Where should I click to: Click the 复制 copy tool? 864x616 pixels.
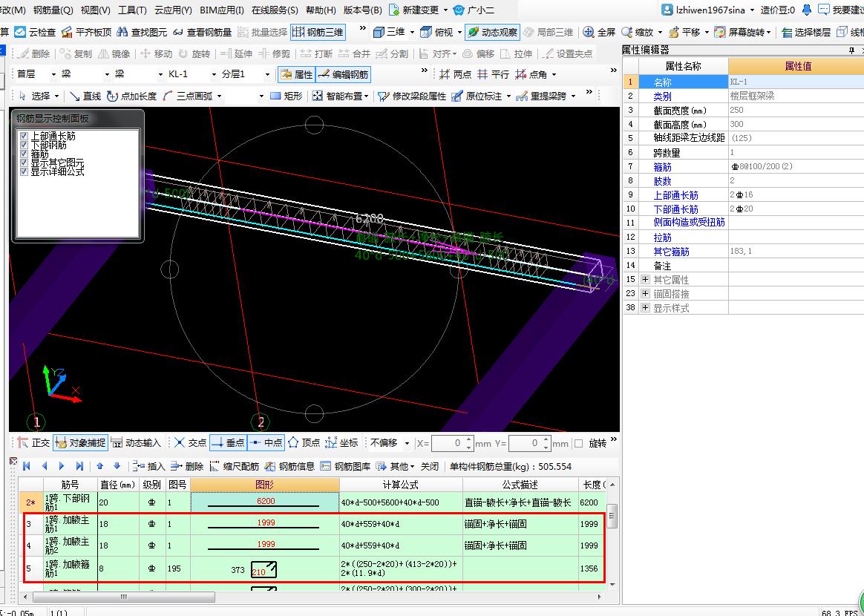pyautogui.click(x=76, y=53)
